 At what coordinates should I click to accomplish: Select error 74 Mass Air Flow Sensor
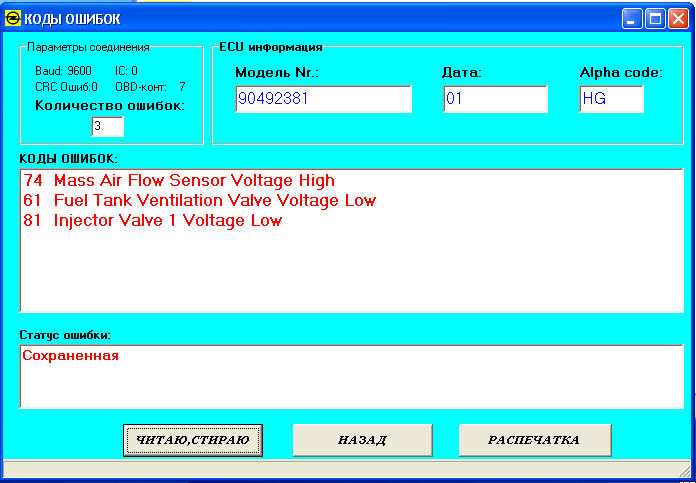tap(179, 181)
